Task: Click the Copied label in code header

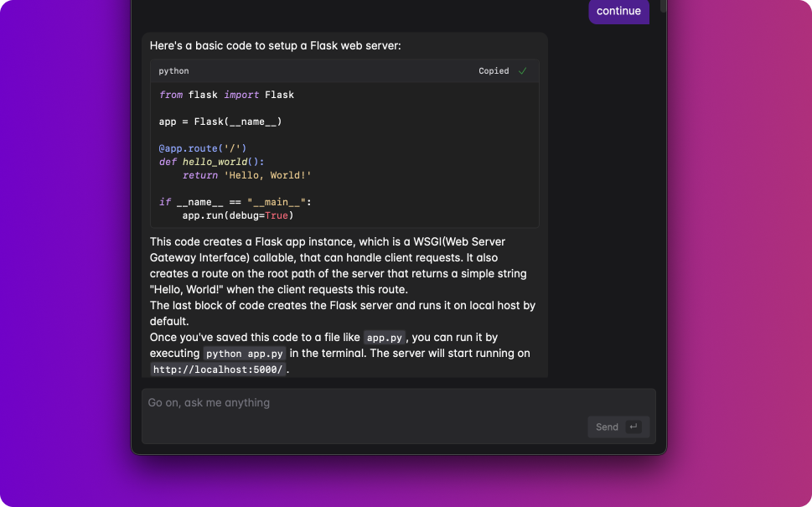Action: (x=494, y=71)
